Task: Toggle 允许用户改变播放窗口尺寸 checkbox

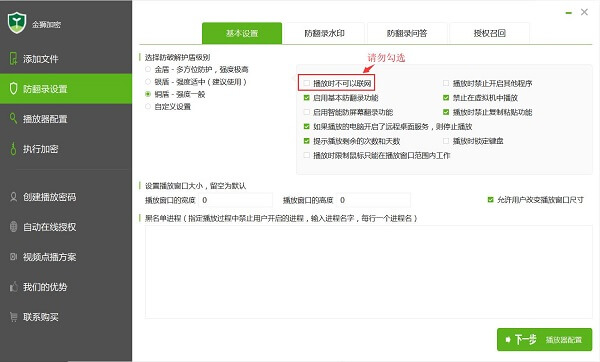Action: (491, 199)
